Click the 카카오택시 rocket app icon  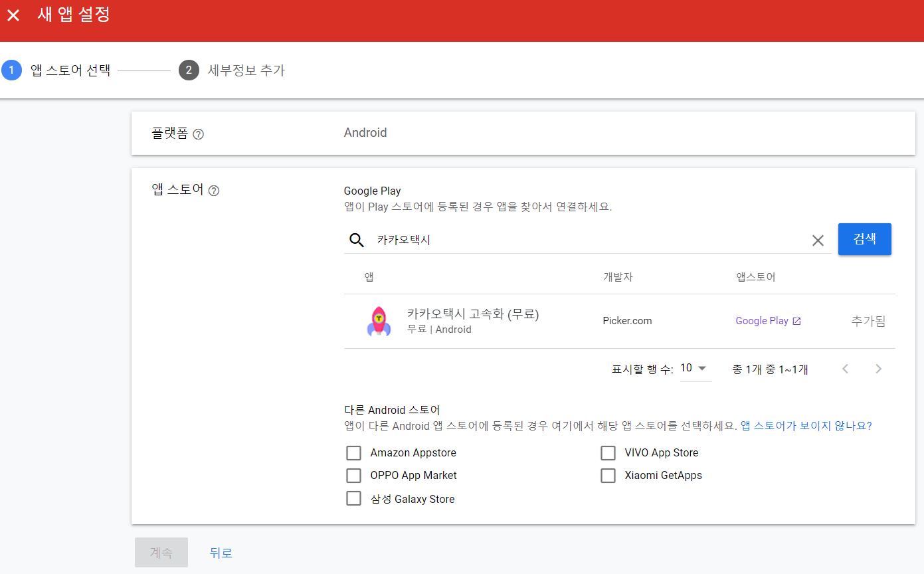pos(379,321)
